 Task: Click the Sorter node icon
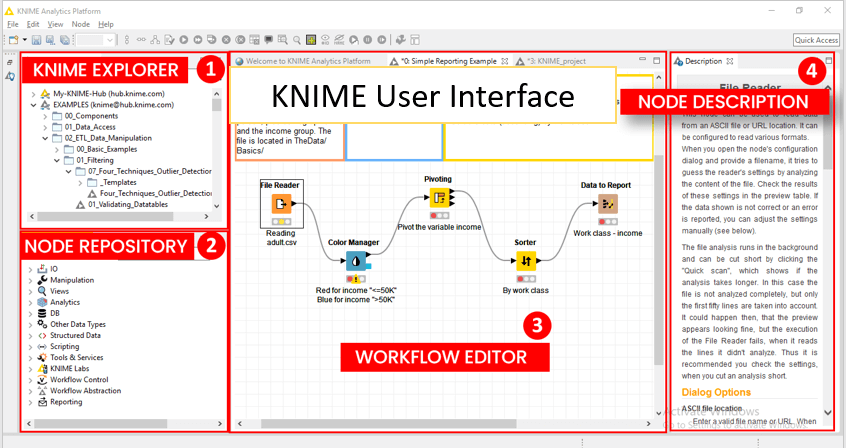click(525, 261)
